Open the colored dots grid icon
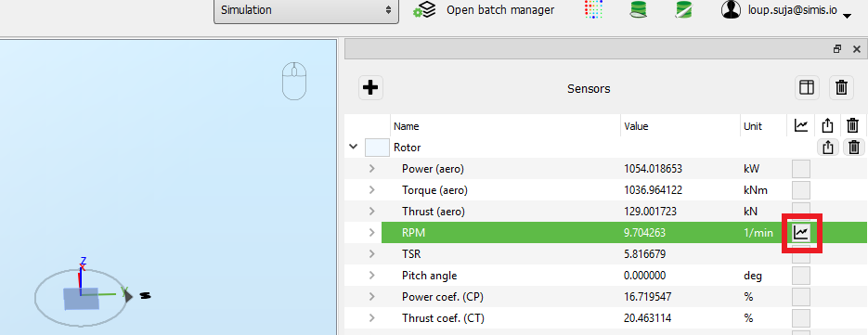Viewport: 868px width, 335px height. point(593,10)
